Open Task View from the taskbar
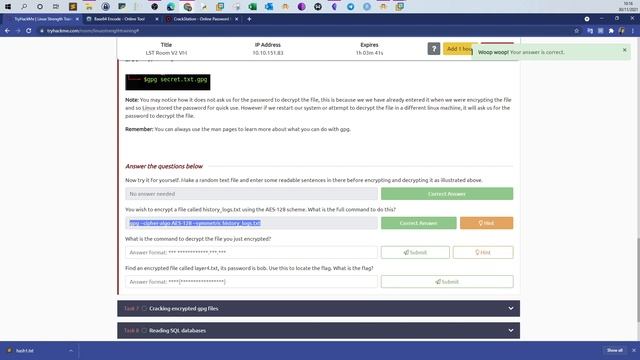This screenshot has height=360, width=640. pyautogui.click(x=56, y=7)
